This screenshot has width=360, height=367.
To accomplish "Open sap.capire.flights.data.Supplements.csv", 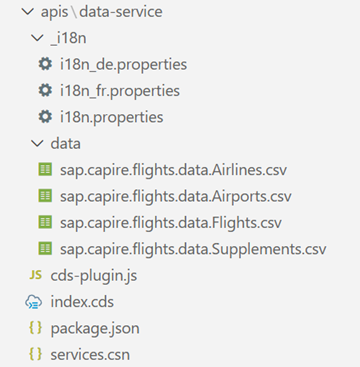I will (x=193, y=249).
